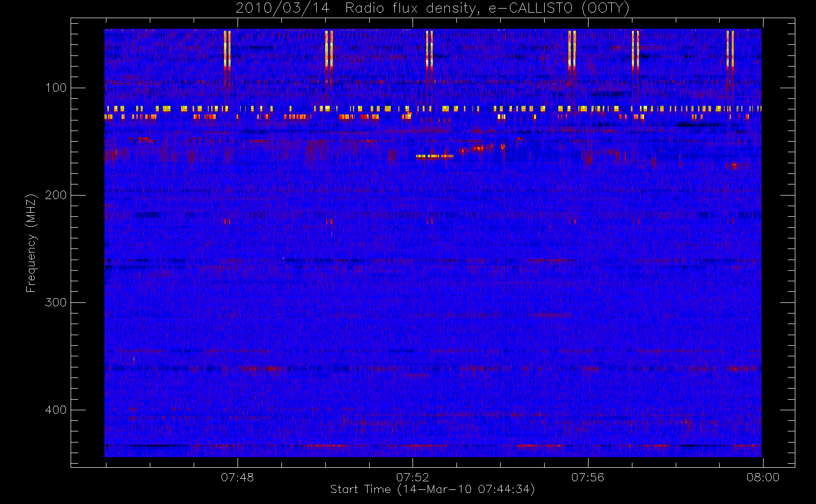816x504 pixels.
Task: Click the 08:00 time tick label
Action: click(x=763, y=477)
